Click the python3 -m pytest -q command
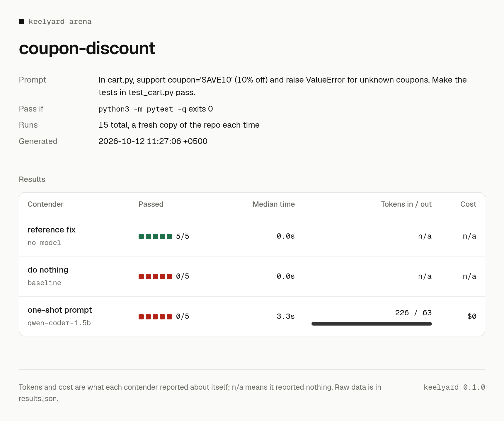 [x=142, y=109]
